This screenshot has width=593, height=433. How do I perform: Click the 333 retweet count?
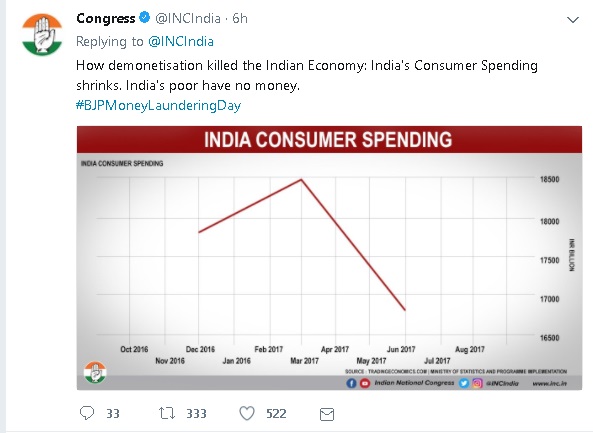[x=196, y=413]
